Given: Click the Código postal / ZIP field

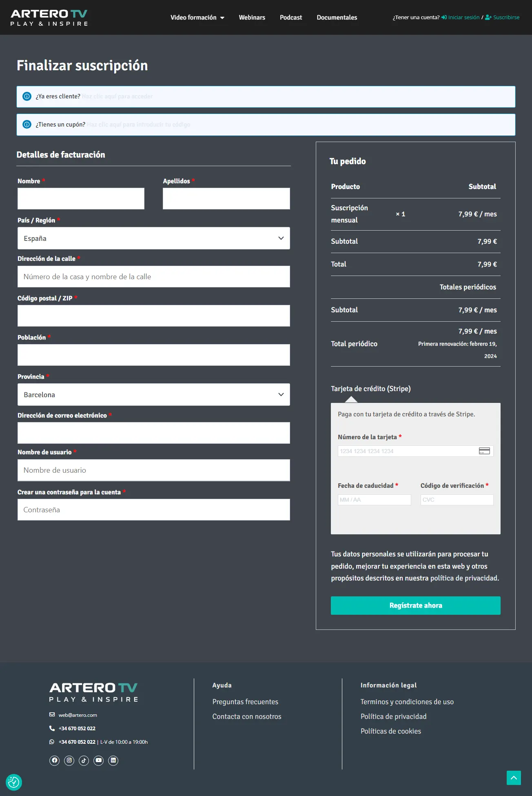Looking at the screenshot, I should (153, 316).
